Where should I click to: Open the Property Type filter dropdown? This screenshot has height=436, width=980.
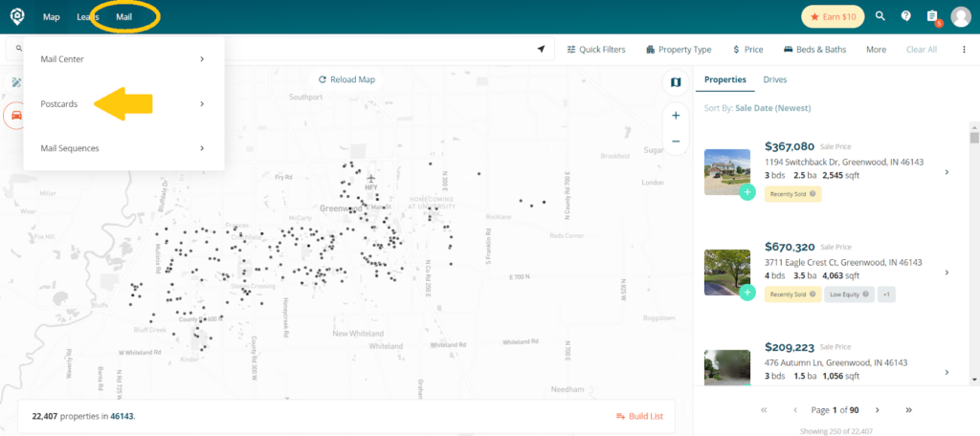point(679,49)
